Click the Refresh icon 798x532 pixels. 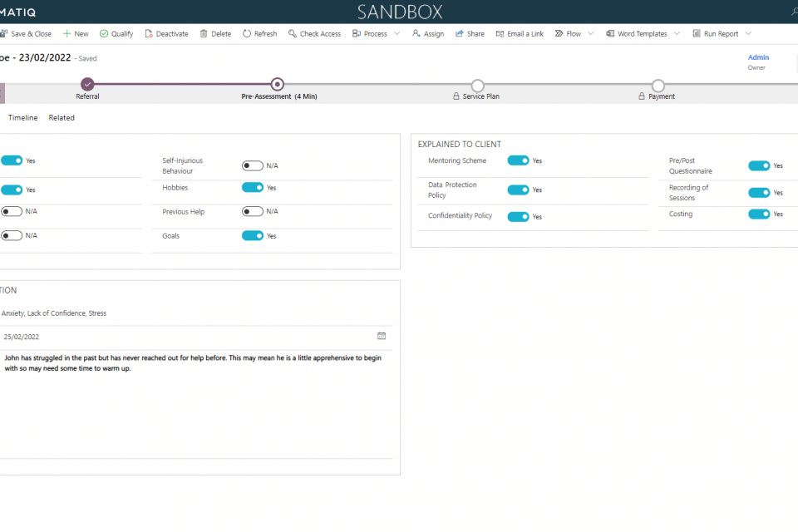[x=247, y=34]
